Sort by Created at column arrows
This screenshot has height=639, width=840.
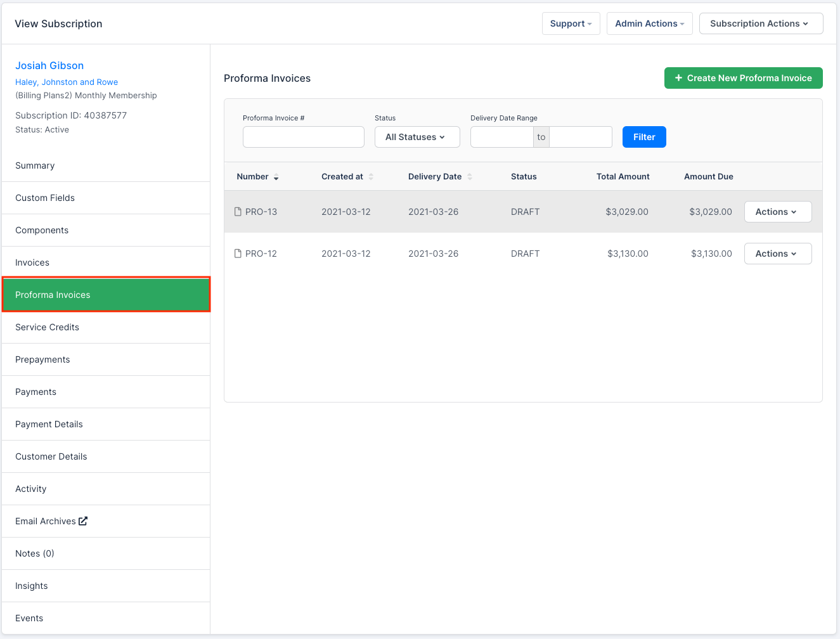371,177
